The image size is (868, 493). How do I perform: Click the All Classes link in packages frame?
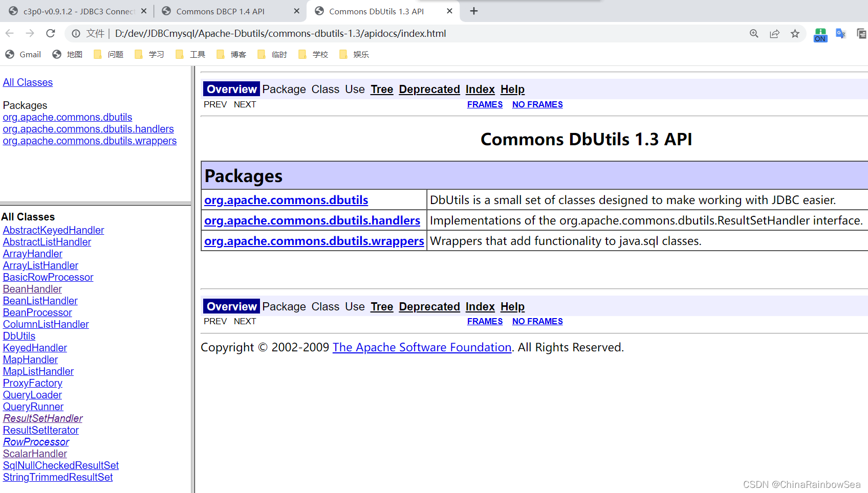[28, 82]
